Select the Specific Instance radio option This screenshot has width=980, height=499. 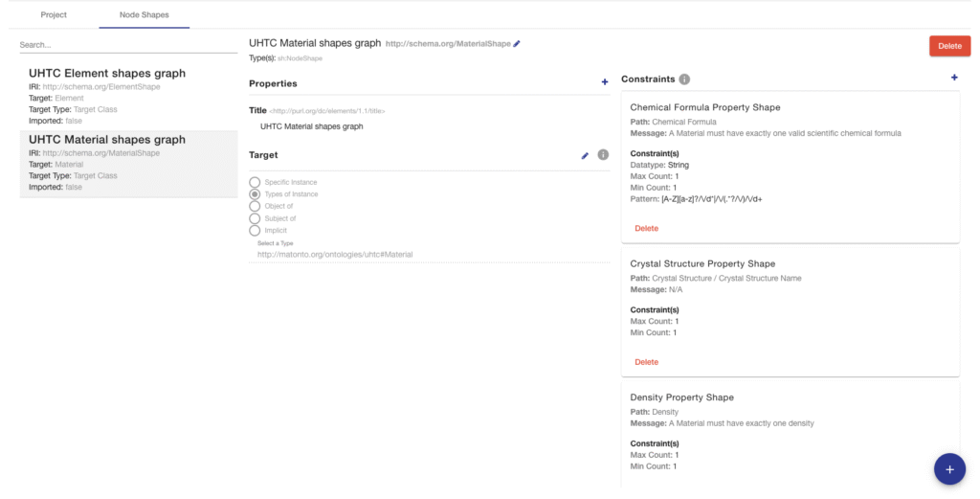(x=255, y=182)
